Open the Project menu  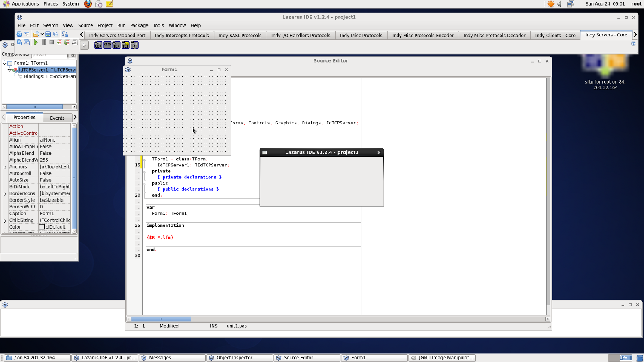[x=105, y=25]
